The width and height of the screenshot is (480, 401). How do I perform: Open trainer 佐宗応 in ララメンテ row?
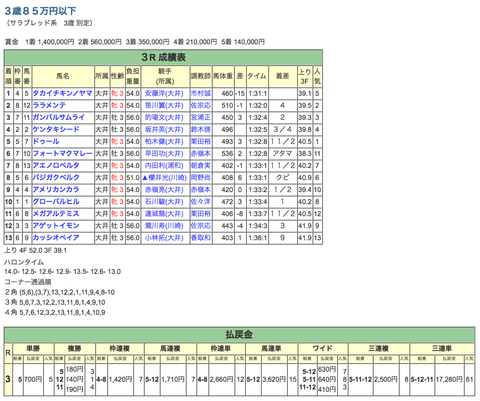[x=201, y=106]
